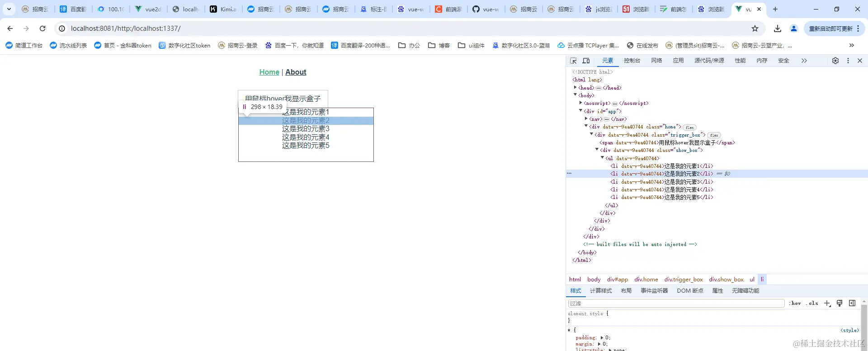Toggle flex badge on div class="home"
868x351 pixels.
689,128
